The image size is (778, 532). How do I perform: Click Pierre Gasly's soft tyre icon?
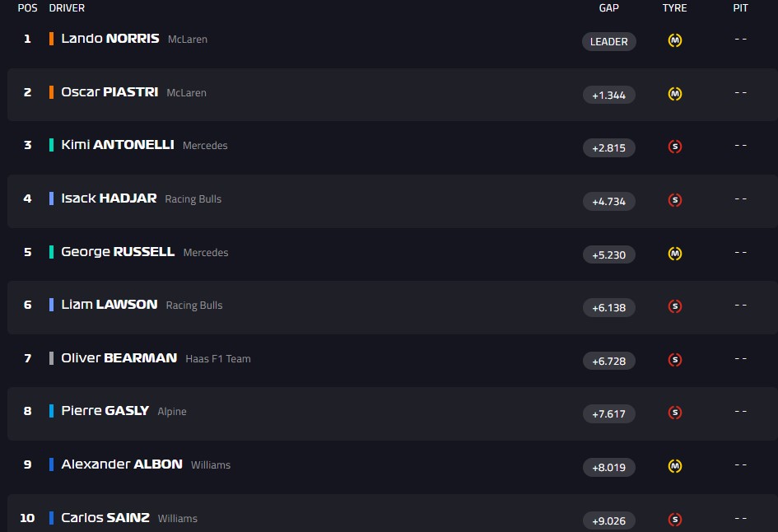tap(675, 413)
